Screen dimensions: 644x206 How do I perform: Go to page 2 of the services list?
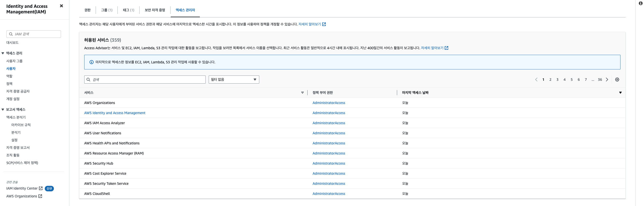pyautogui.click(x=550, y=80)
